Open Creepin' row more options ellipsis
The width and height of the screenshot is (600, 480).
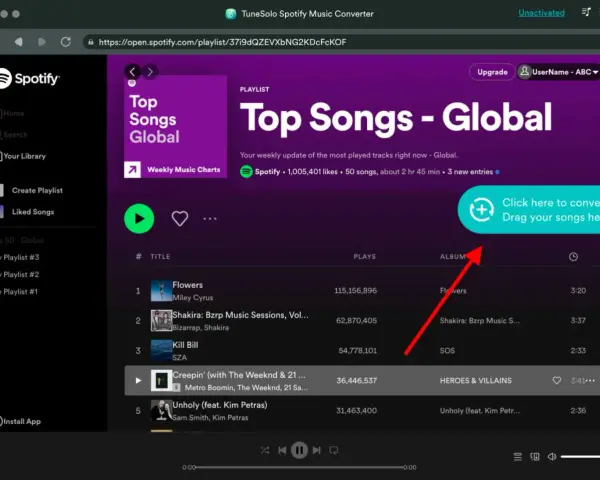coord(590,380)
